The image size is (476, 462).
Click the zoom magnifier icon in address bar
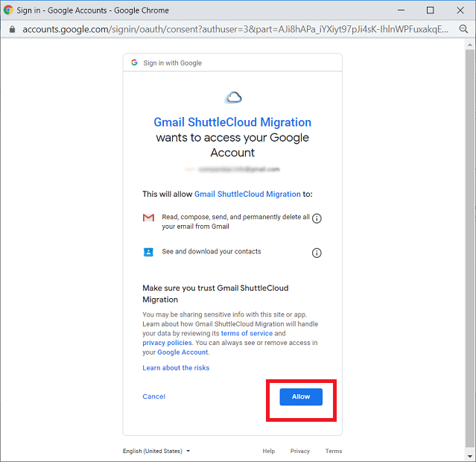463,29
